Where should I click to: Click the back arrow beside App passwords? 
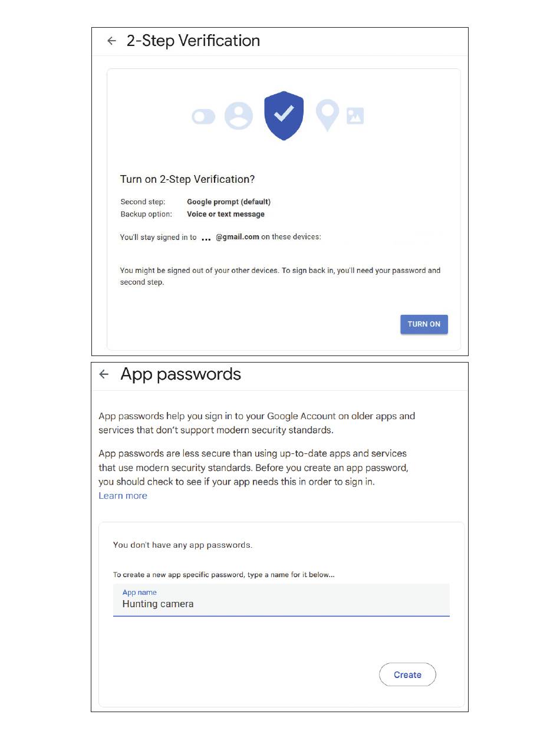(104, 374)
